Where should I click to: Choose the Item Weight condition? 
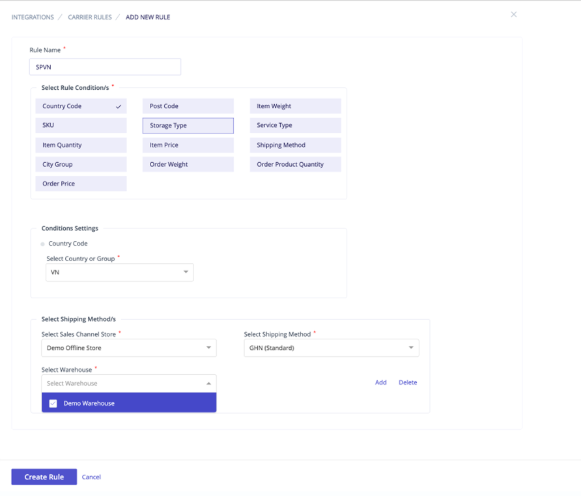coord(295,106)
